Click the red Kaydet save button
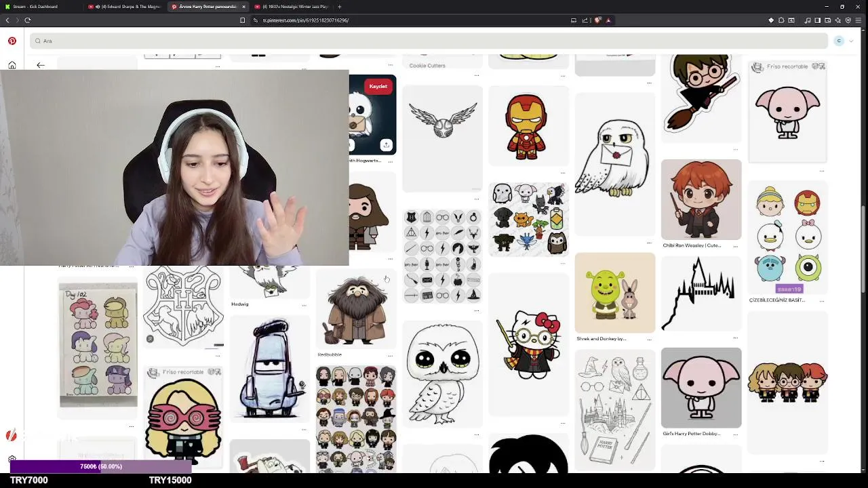Viewport: 868px width, 488px height. click(x=378, y=86)
